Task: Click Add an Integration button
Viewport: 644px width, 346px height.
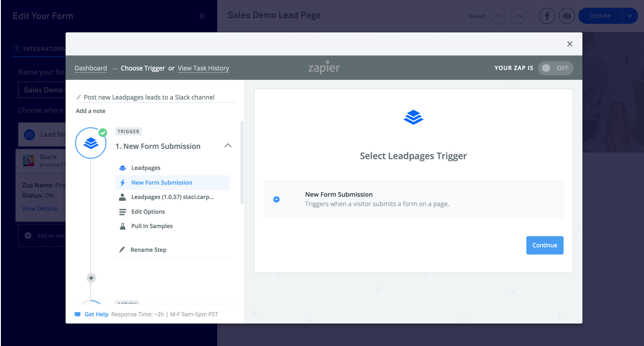Action: tap(42, 235)
